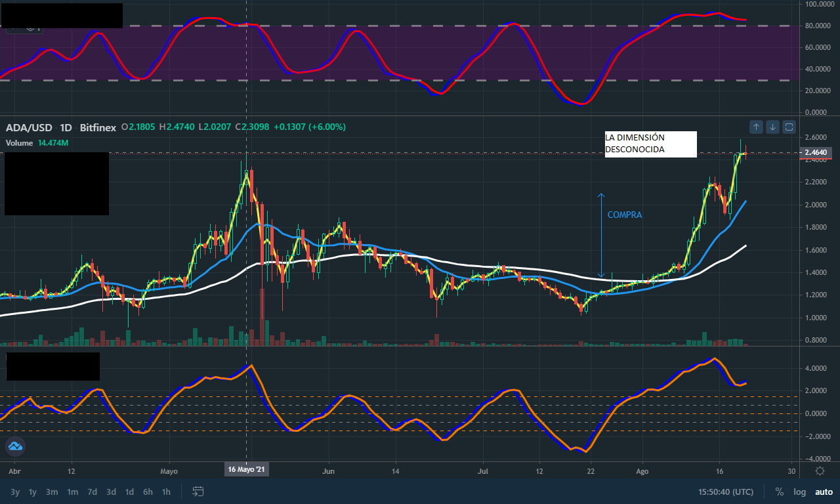Set the range to 1h
The width and height of the screenshot is (840, 504).
(167, 492)
